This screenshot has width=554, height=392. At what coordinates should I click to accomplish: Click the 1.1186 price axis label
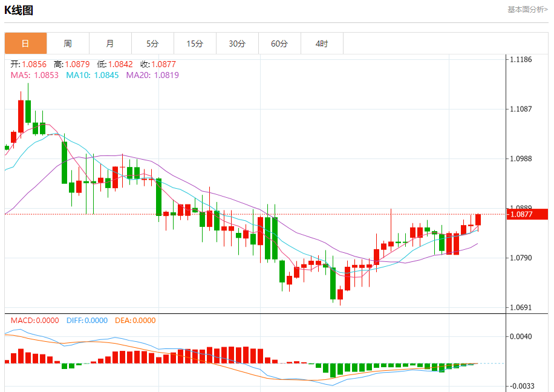tap(521, 59)
